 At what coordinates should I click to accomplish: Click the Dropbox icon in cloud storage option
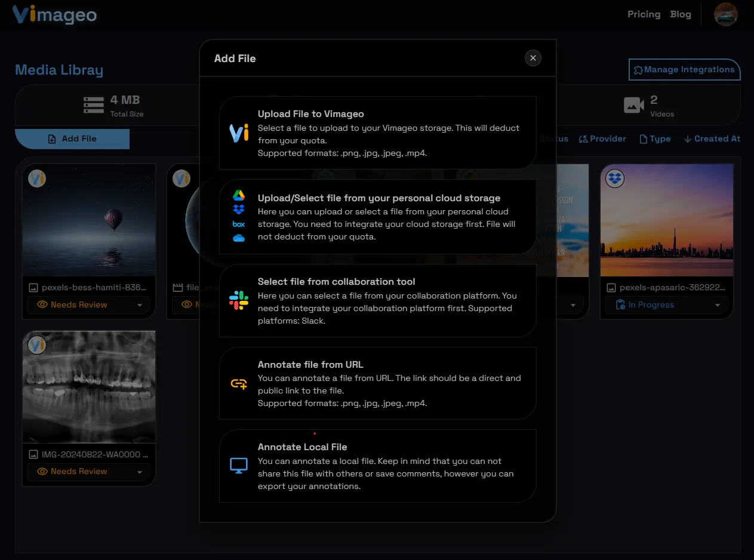[239, 210]
